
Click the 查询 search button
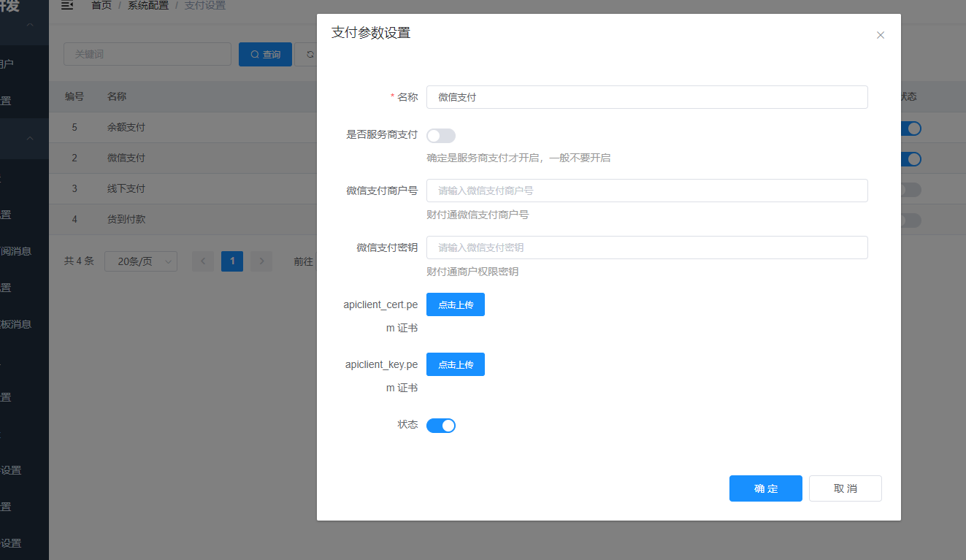[265, 54]
